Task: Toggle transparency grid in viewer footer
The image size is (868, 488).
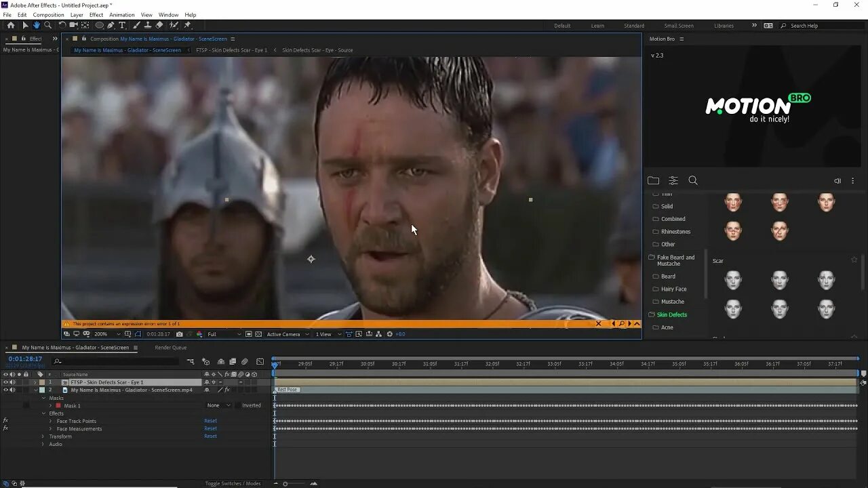Action: tap(258, 334)
